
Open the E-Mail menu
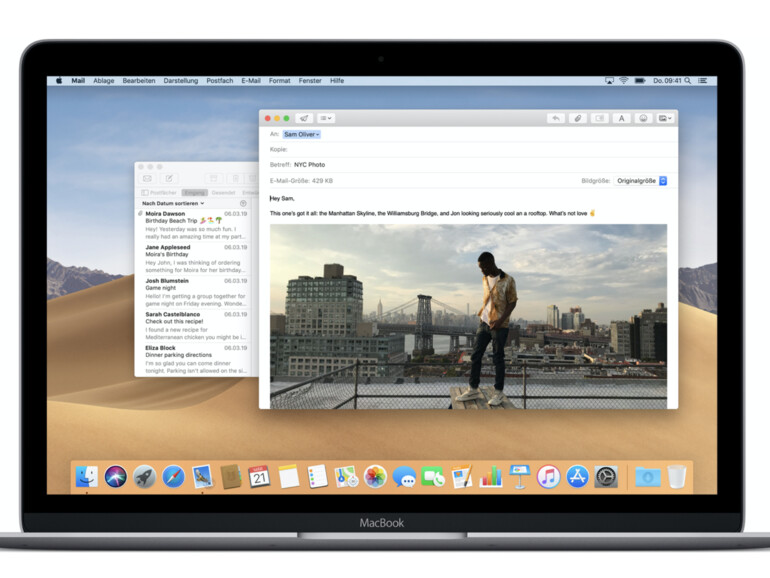(x=251, y=81)
